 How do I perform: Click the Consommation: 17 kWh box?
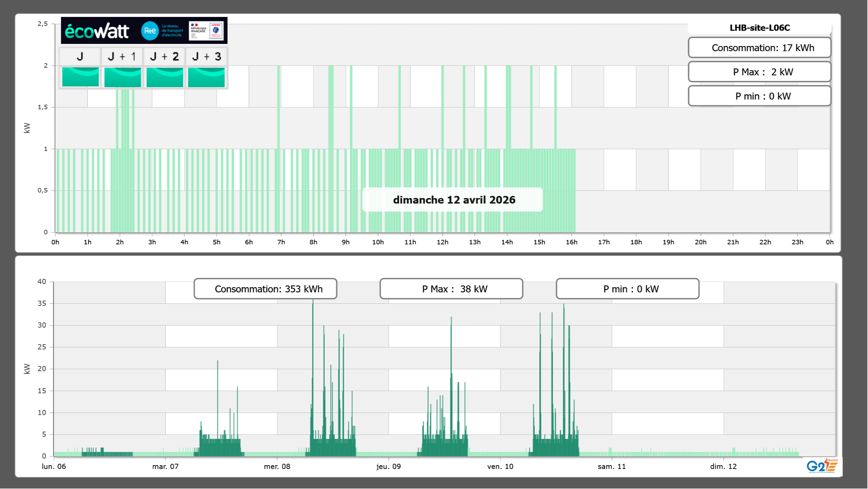(x=759, y=48)
